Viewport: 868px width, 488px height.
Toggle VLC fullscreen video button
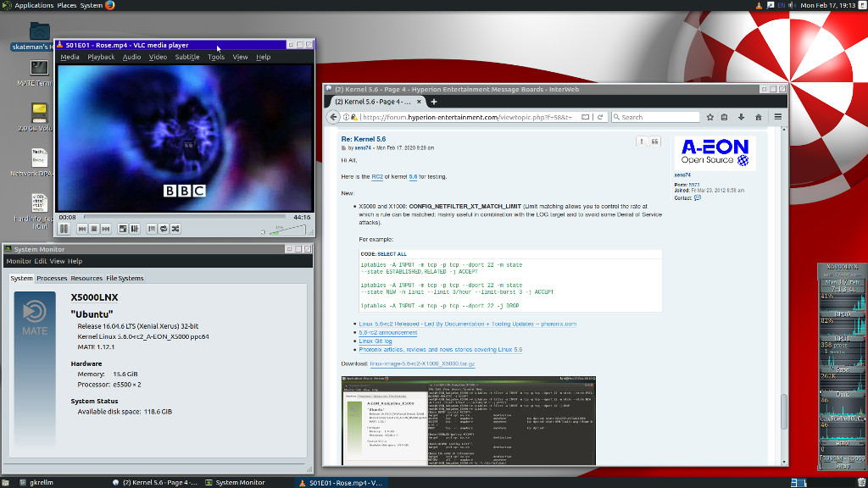click(x=123, y=229)
